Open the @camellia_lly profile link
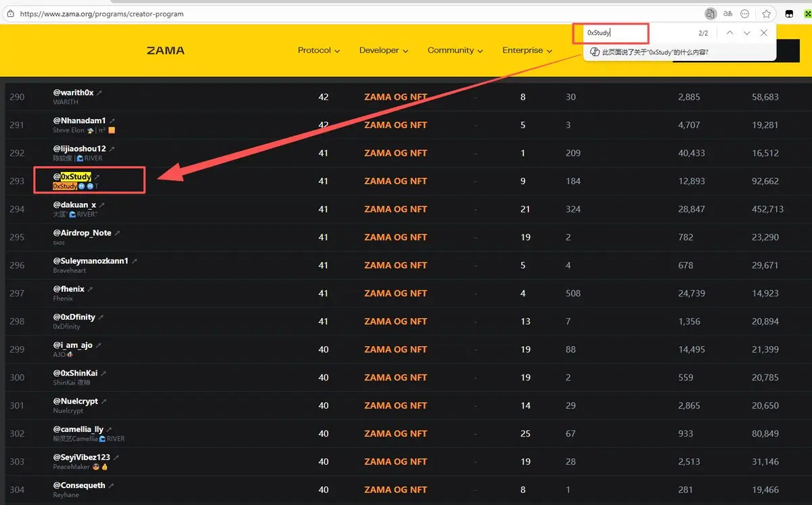The width and height of the screenshot is (812, 505). coord(78,429)
